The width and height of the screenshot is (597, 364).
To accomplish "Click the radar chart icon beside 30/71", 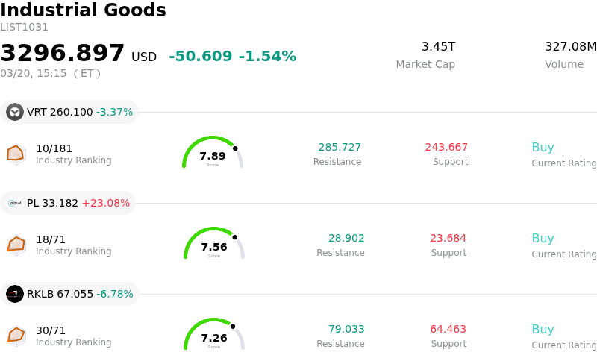I will coord(16,336).
